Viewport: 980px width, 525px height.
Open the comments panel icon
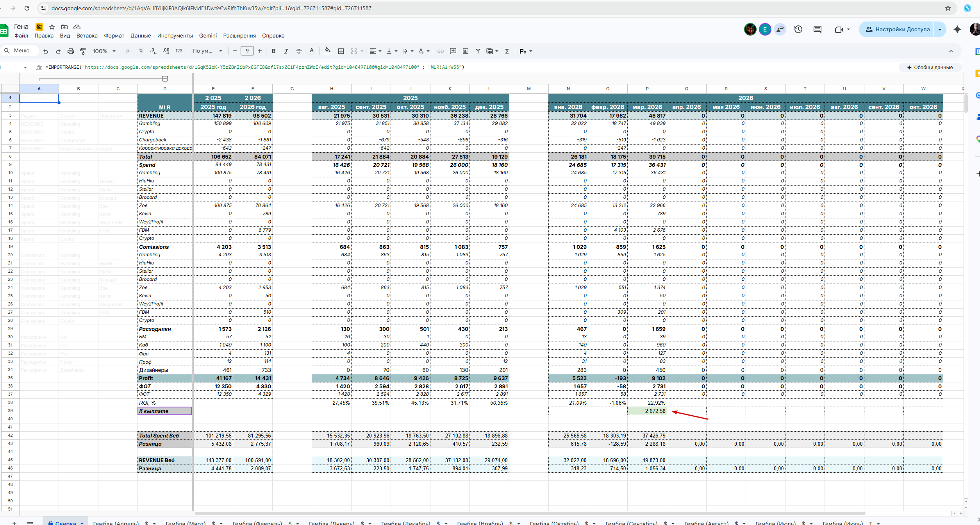pos(817,29)
